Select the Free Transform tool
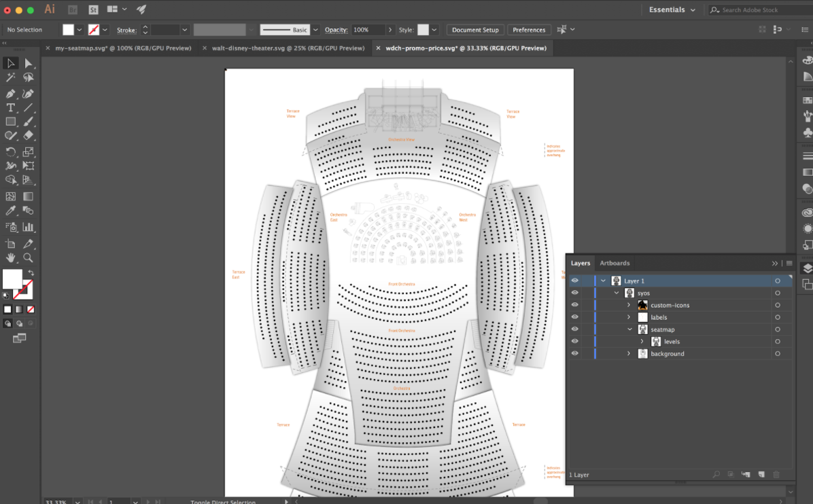The height and width of the screenshot is (504, 813). (28, 166)
